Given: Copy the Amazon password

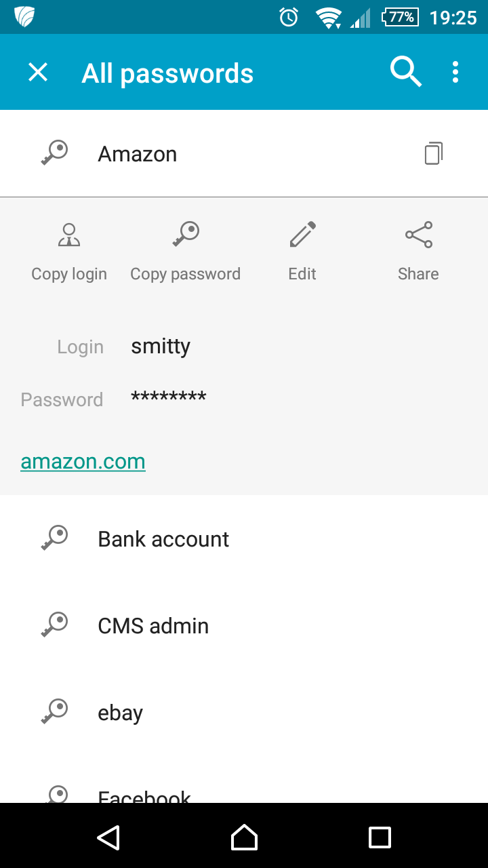Looking at the screenshot, I should [185, 252].
